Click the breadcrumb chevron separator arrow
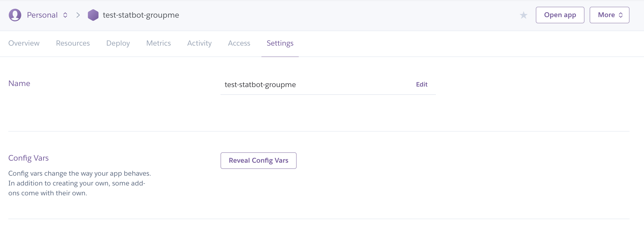The image size is (644, 229). [x=78, y=15]
